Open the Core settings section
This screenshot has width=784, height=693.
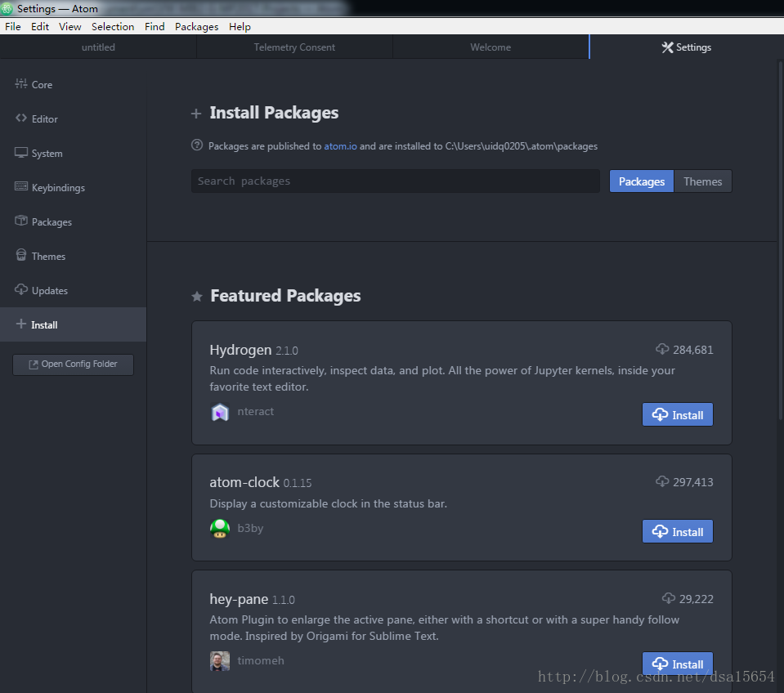(x=73, y=84)
